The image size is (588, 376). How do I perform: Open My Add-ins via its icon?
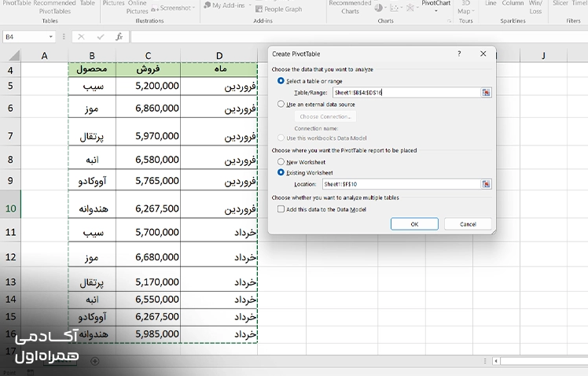[208, 6]
